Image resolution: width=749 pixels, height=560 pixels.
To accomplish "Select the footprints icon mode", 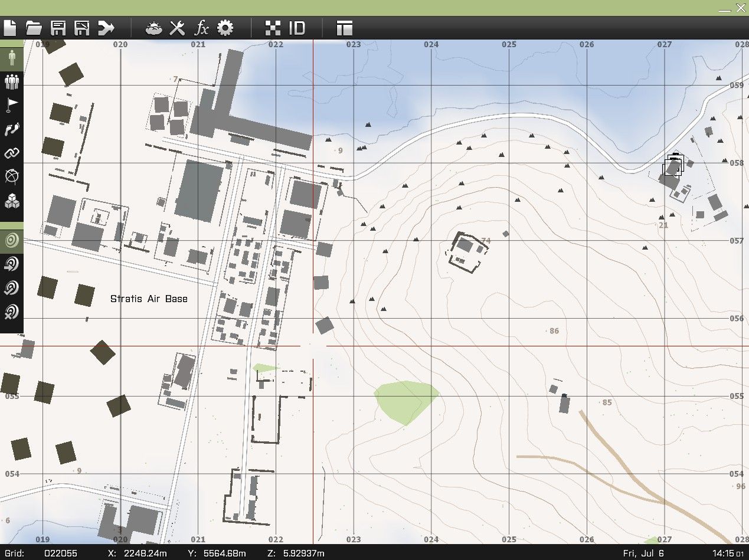I will 12,129.
